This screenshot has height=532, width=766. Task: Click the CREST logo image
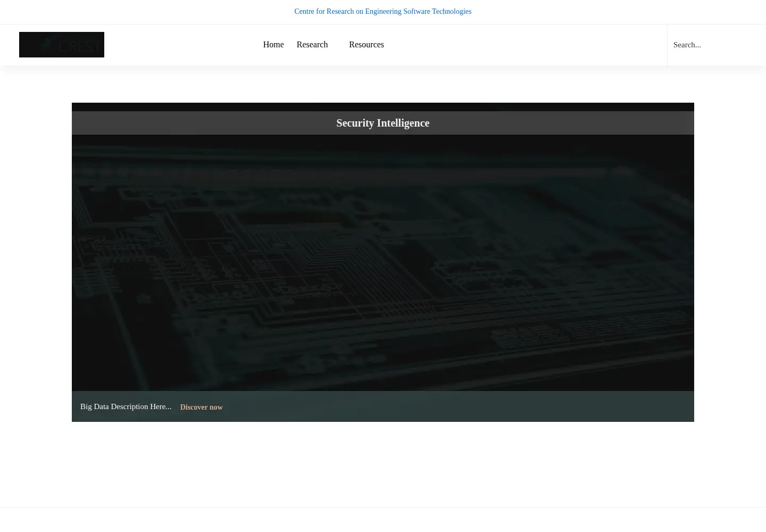tap(62, 45)
